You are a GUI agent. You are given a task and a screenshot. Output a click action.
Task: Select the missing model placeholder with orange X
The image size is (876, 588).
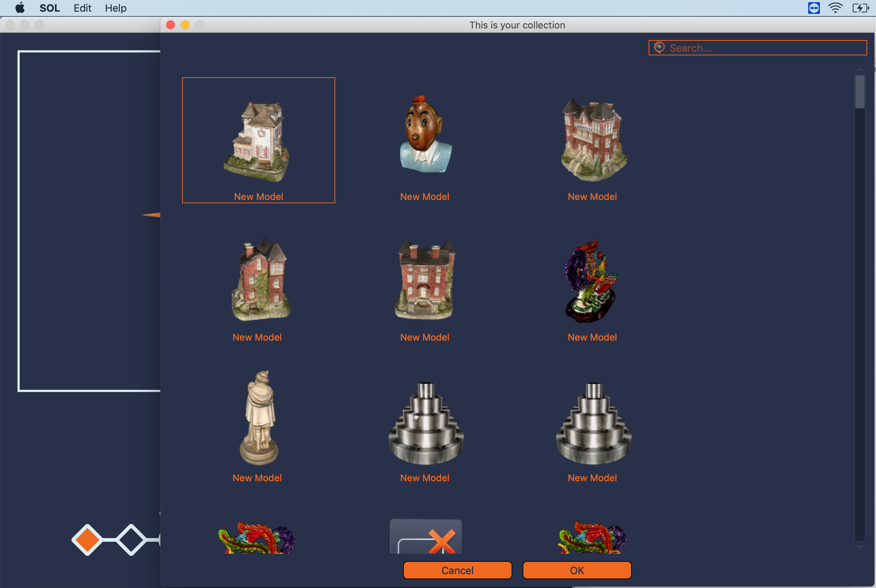(x=426, y=537)
